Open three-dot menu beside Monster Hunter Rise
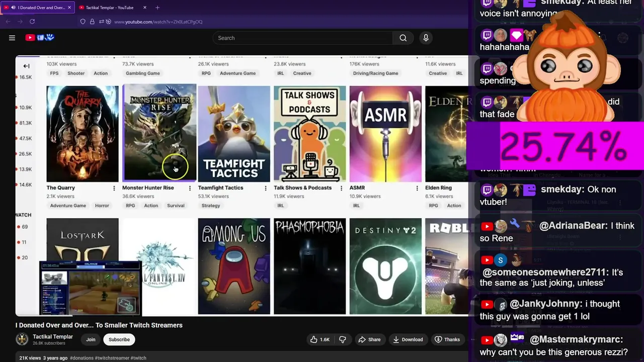The width and height of the screenshot is (644, 362). (x=190, y=188)
